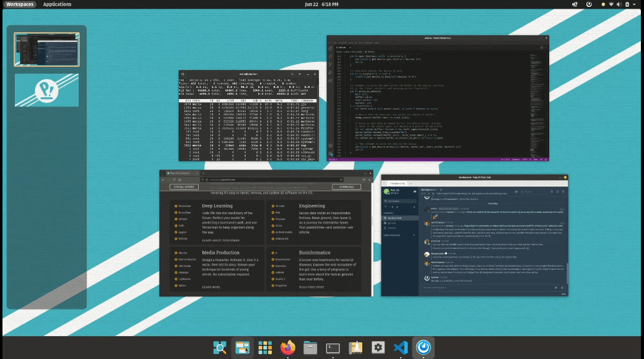Click the shield icon in Firefox's address bar
The height and width of the screenshot is (359, 644).
(202, 179)
